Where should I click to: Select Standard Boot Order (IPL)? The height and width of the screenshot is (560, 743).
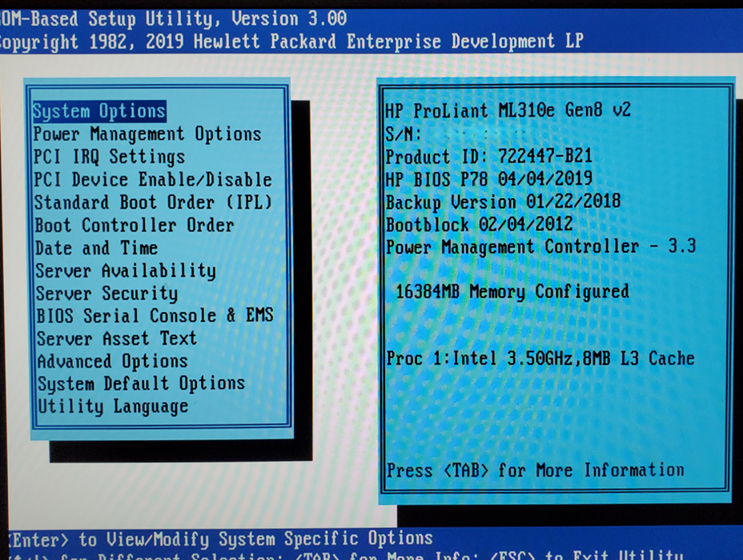[x=154, y=202]
